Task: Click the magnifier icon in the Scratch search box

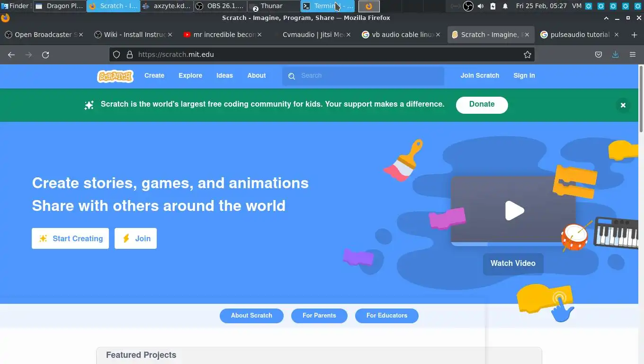Action: point(292,76)
